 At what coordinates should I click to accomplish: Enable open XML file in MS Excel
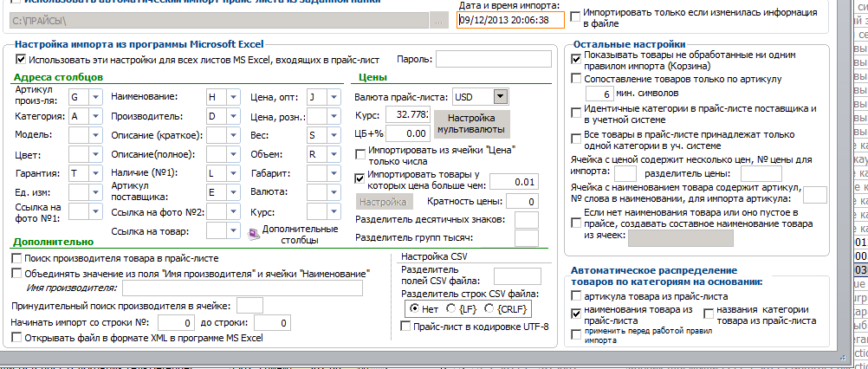click(x=16, y=338)
